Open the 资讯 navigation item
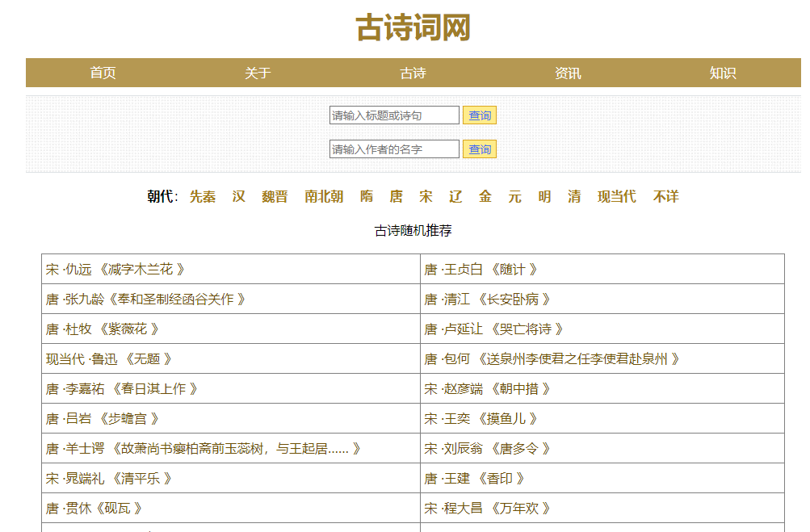Screen dimensions: 810x532 click(x=568, y=73)
